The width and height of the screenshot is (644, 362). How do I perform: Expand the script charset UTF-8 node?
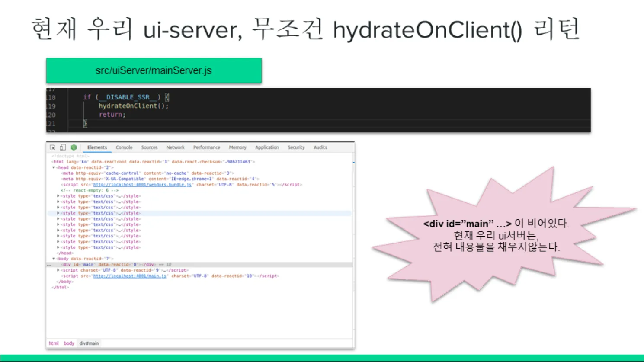[58, 270]
